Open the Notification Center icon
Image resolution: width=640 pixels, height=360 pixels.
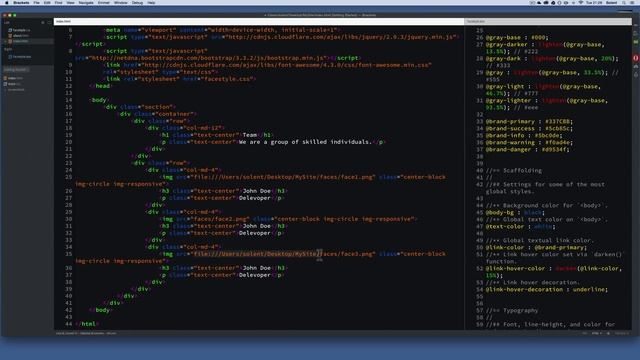click(x=632, y=3)
